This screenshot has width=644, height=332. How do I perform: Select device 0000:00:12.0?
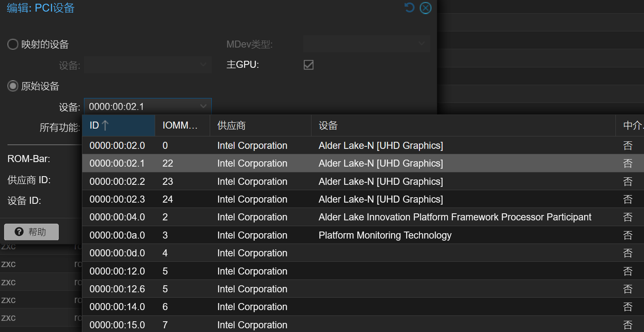tap(363, 271)
